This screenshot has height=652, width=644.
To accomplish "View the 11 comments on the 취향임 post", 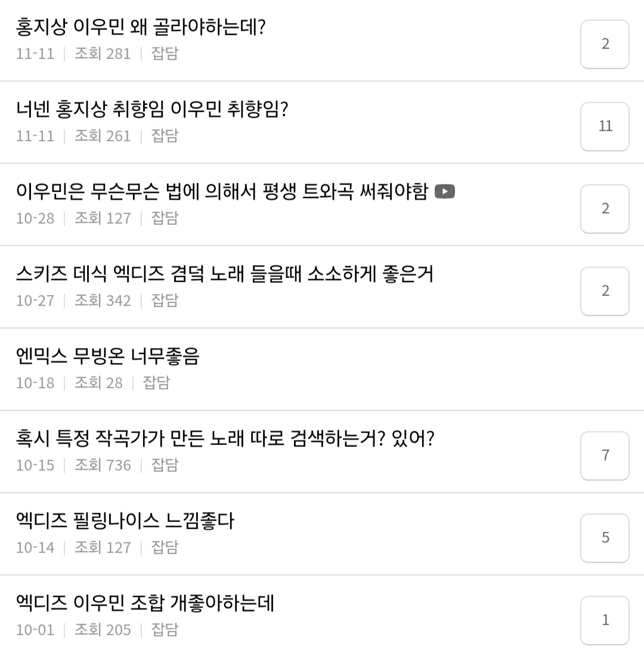I will 605,126.
